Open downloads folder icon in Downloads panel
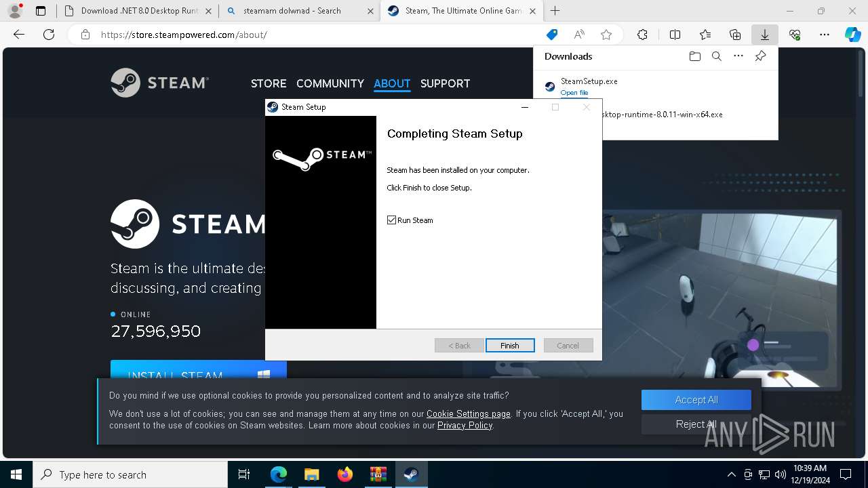The height and width of the screenshot is (488, 868). click(694, 56)
